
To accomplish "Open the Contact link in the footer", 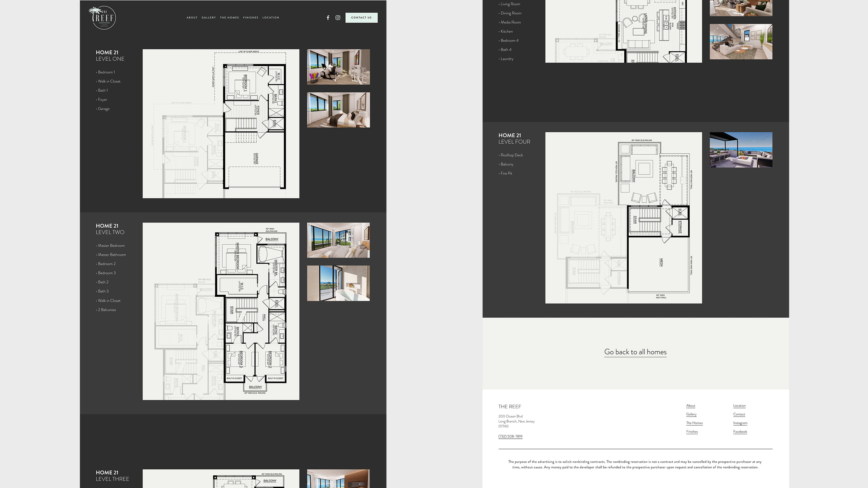I will [x=739, y=414].
